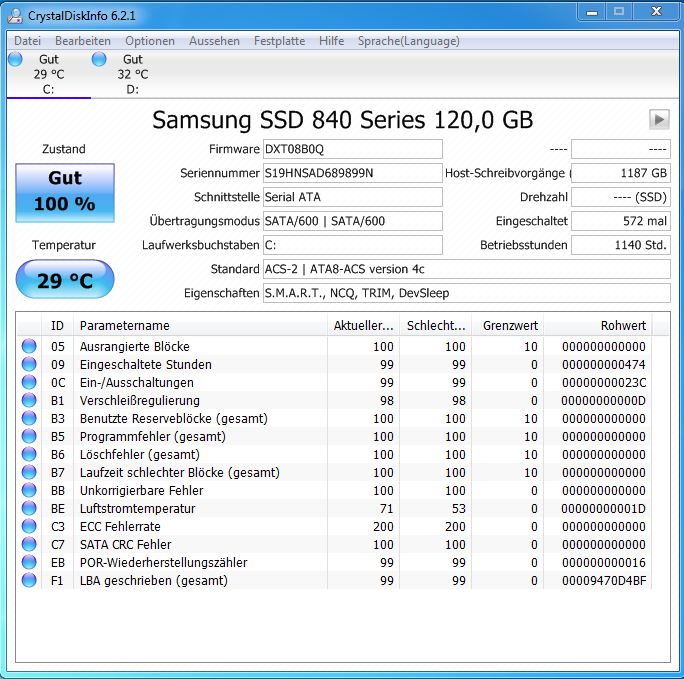Click status icon of SATA CRC Fehler row
The image size is (684, 679).
pyautogui.click(x=29, y=544)
